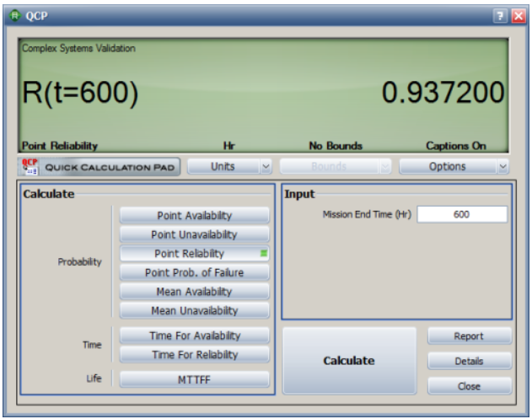532x419 pixels.
Task: Select Mean Unavailability calculation
Action: click(195, 310)
